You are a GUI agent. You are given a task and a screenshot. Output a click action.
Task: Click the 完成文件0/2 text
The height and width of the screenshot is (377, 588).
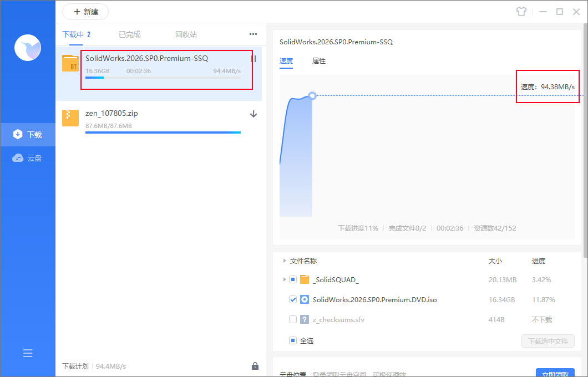coord(407,228)
